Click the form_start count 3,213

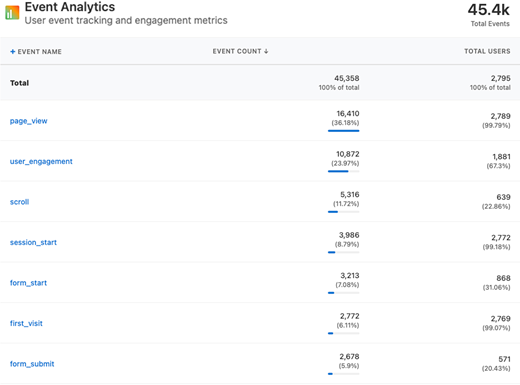(x=350, y=276)
